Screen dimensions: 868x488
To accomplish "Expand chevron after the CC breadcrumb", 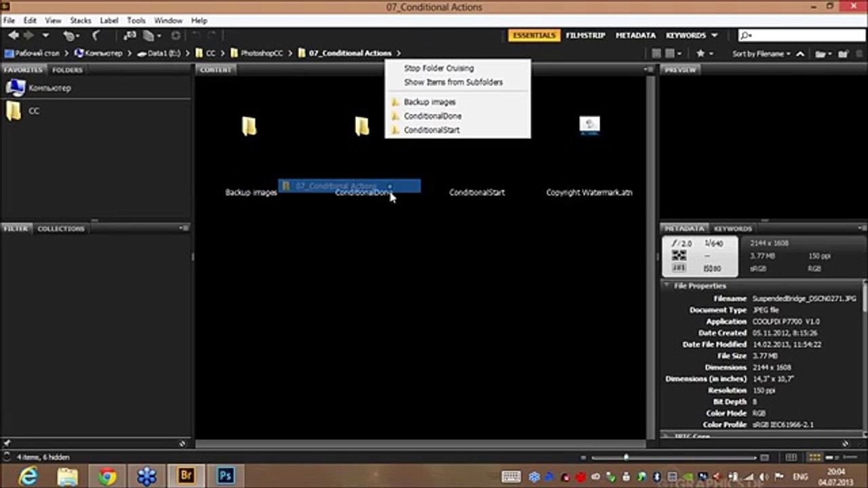I will pyautogui.click(x=222, y=53).
